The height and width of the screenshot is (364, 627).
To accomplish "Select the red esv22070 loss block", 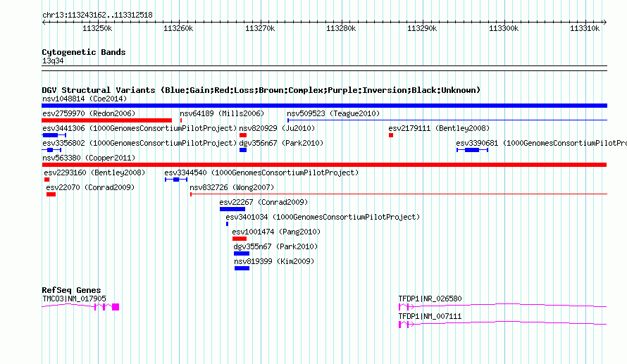I will pos(51,194).
